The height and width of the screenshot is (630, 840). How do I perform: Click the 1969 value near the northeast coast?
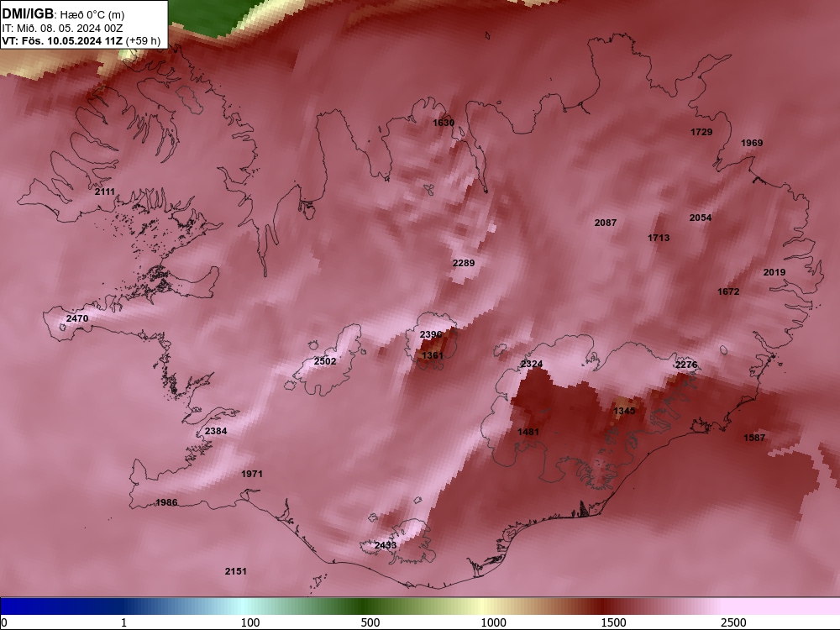(752, 143)
